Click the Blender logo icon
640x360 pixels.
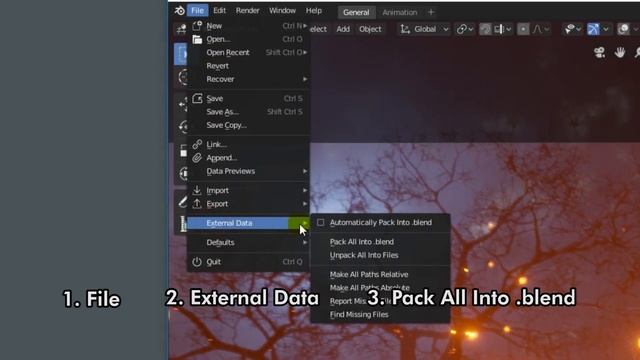[180, 11]
